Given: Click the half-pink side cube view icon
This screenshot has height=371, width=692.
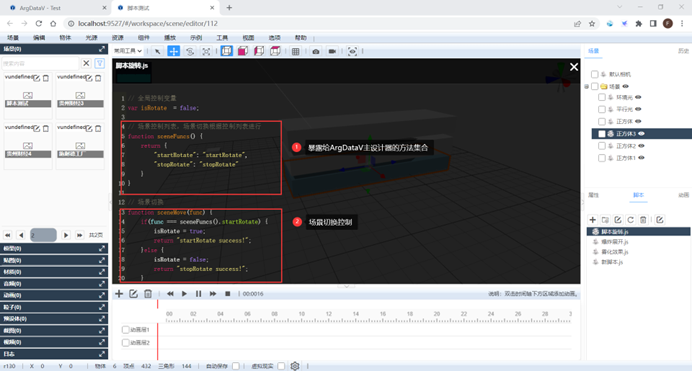Looking at the screenshot, I should pyautogui.click(x=259, y=51).
